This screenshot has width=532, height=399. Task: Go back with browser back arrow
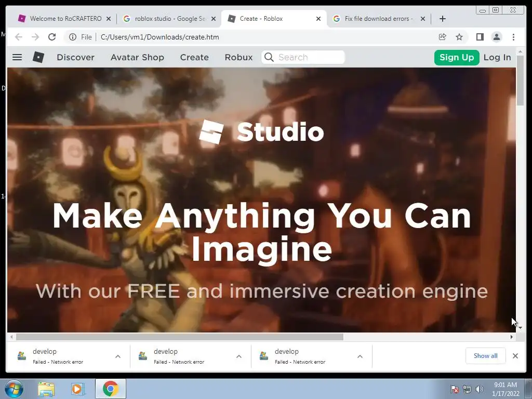coord(19,37)
